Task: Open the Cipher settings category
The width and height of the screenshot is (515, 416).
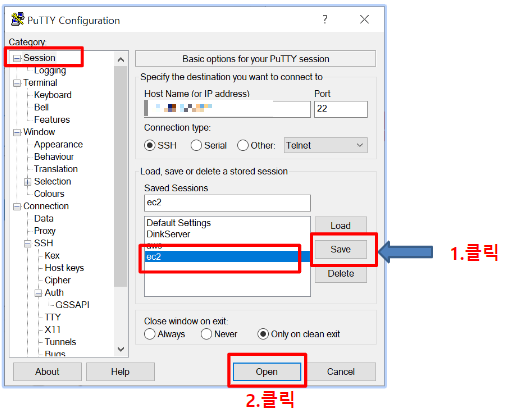Action: click(57, 280)
